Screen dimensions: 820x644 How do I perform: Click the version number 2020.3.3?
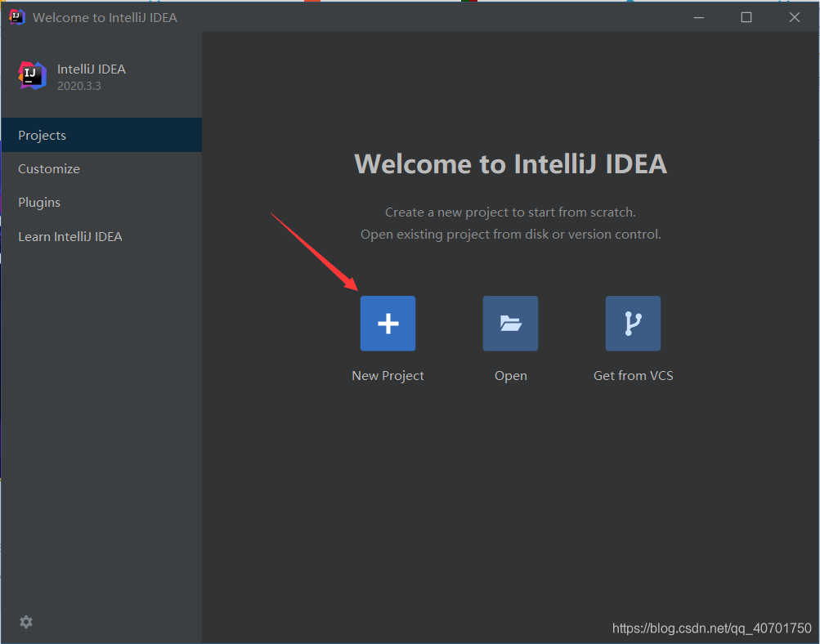coord(79,86)
